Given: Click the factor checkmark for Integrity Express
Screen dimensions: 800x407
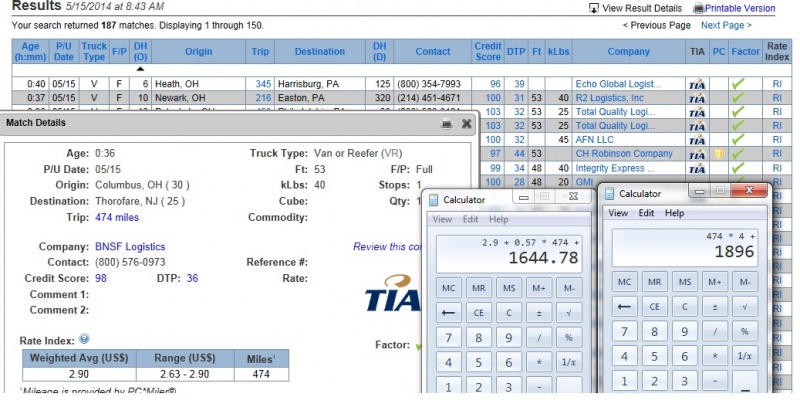Looking at the screenshot, I should tap(738, 168).
